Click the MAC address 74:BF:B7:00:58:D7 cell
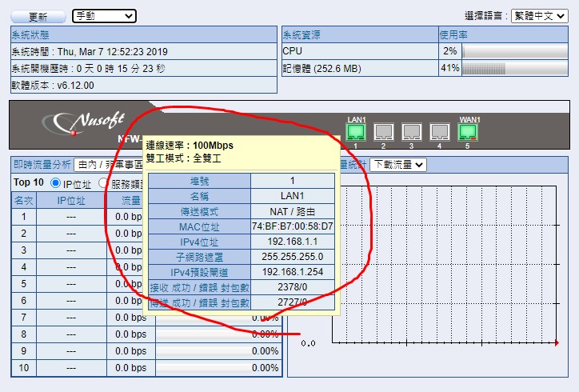 (x=292, y=226)
